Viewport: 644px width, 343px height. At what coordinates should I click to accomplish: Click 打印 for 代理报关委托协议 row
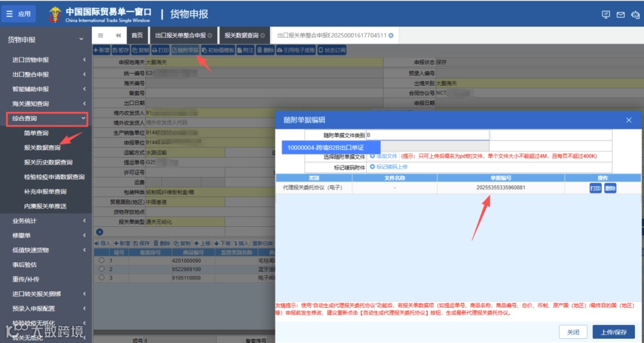pyautogui.click(x=596, y=188)
